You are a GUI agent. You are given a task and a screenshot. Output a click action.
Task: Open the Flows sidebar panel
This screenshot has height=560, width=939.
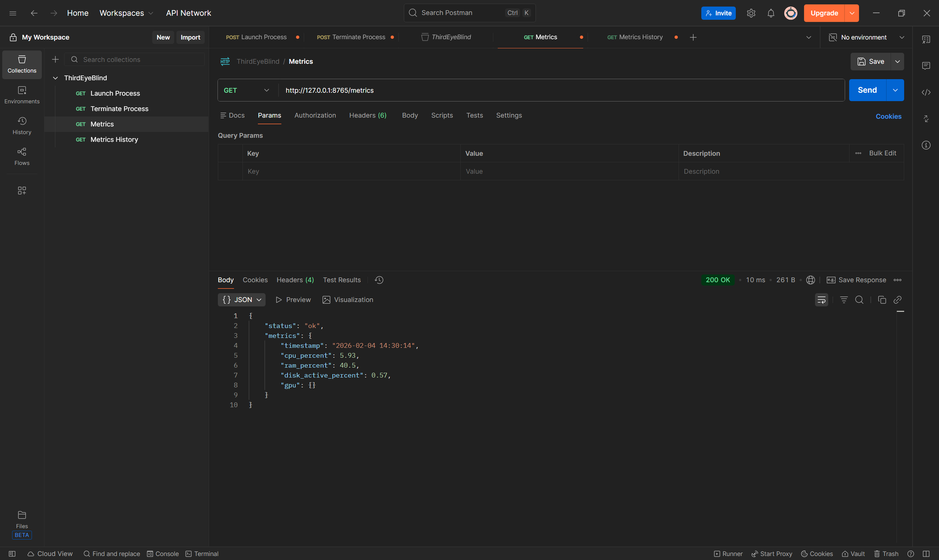(21, 156)
